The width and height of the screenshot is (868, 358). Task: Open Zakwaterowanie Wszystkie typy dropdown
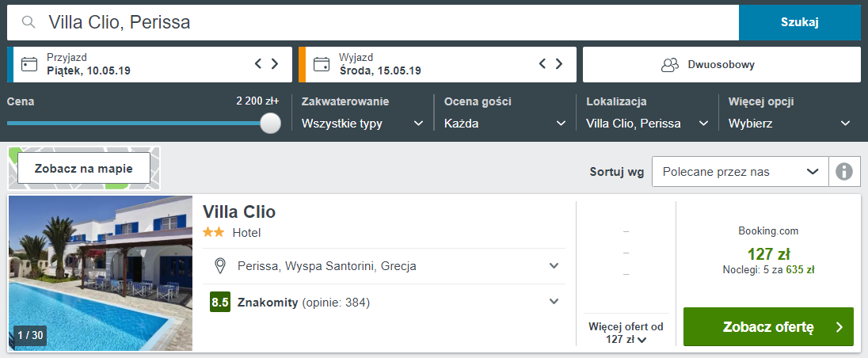coord(363,124)
